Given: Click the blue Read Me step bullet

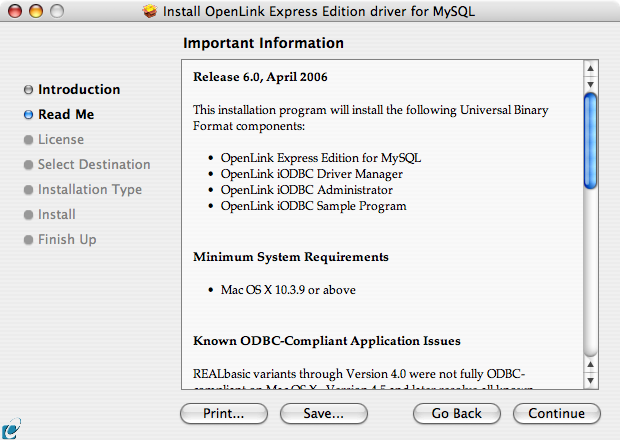Looking at the screenshot, I should [x=28, y=115].
